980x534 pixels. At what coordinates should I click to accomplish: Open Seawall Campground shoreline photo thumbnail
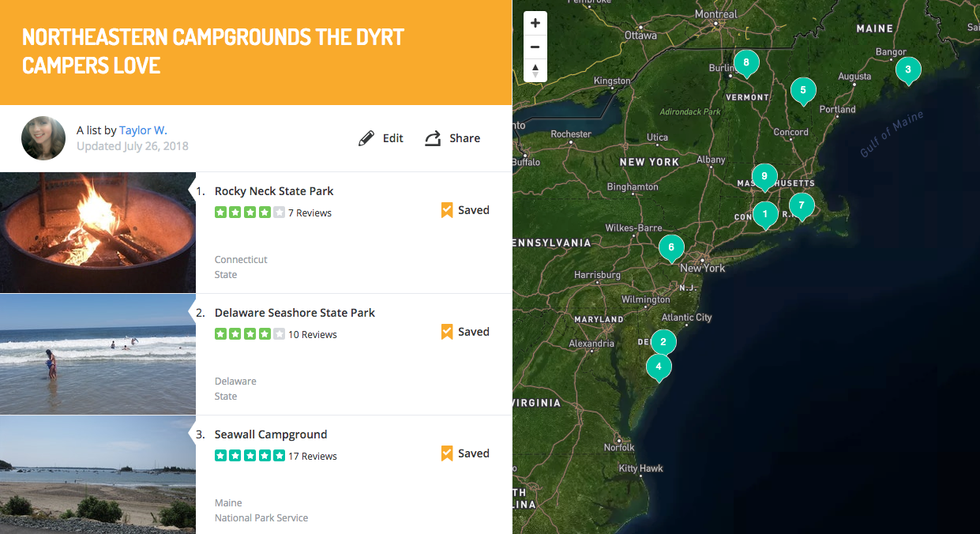(x=98, y=475)
